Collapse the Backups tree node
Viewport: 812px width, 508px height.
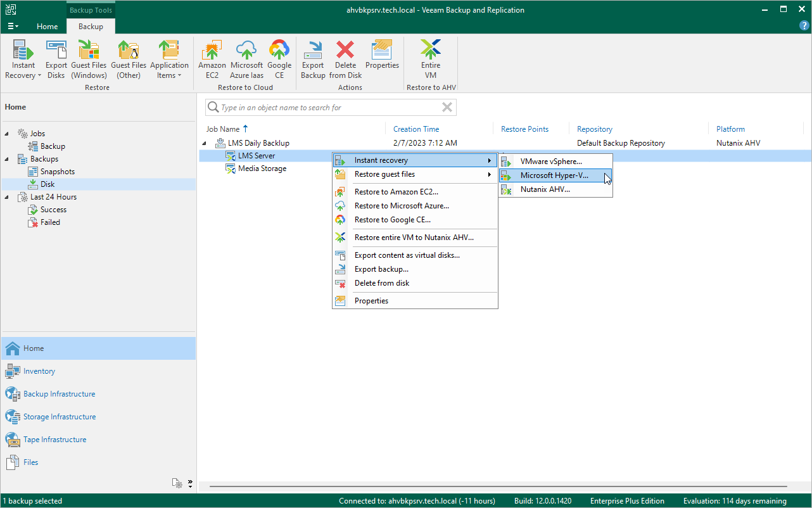(8, 159)
